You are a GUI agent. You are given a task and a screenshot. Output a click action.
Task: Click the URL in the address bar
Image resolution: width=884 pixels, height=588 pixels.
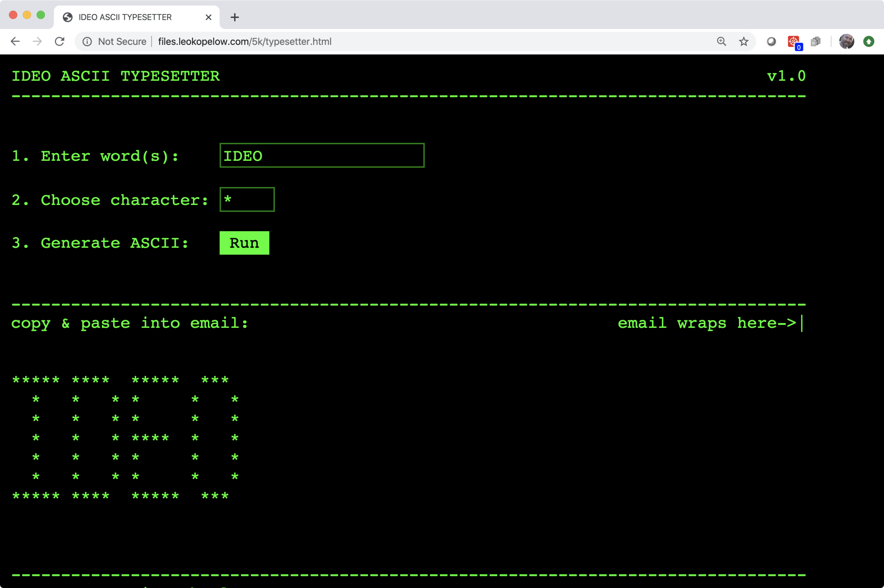click(x=245, y=42)
